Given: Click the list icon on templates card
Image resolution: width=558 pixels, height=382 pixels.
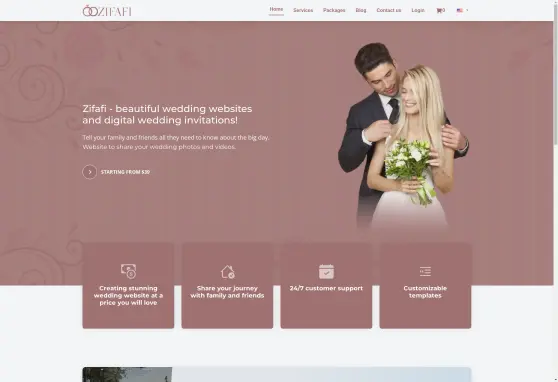Looking at the screenshot, I should pos(425,272).
